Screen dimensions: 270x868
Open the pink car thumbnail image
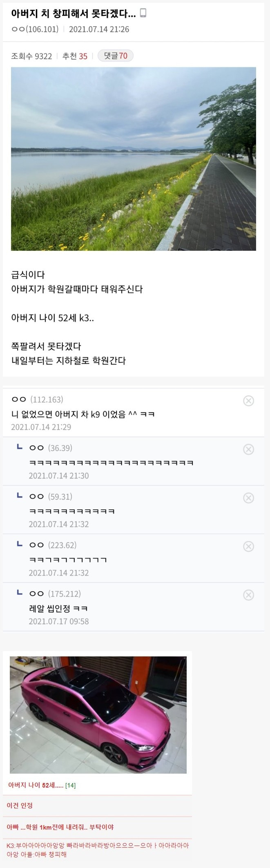tap(98, 714)
